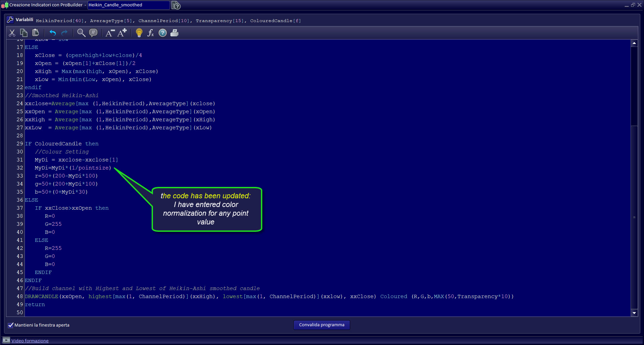Click the lightbulb hints icon
This screenshot has height=345, width=644.
[x=139, y=33]
